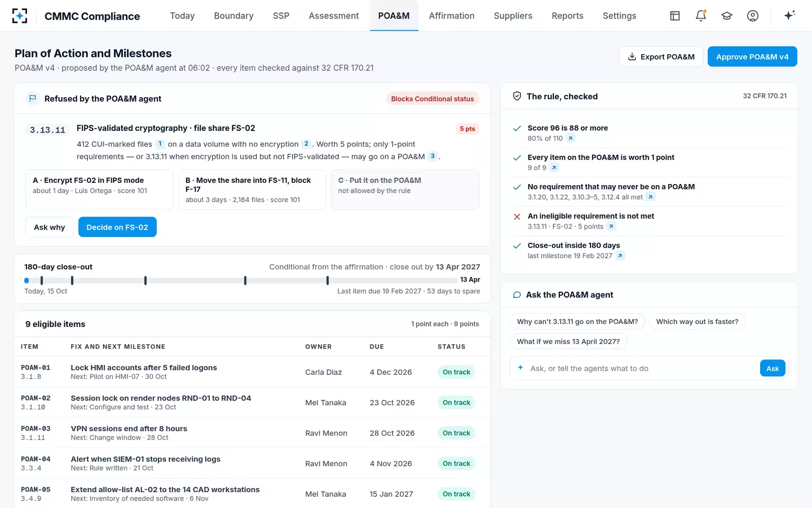View the Reports tab

[x=567, y=16]
